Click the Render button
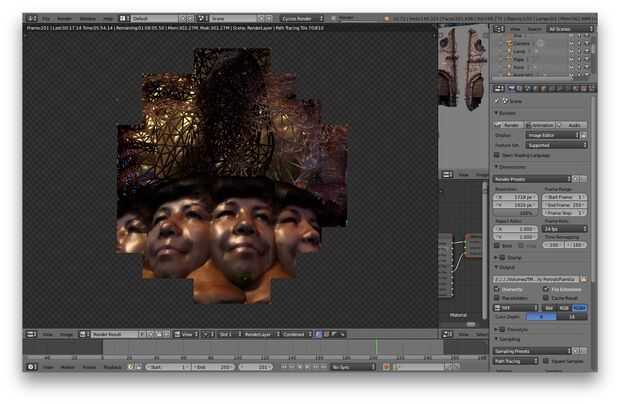620x404 pixels. coord(508,125)
